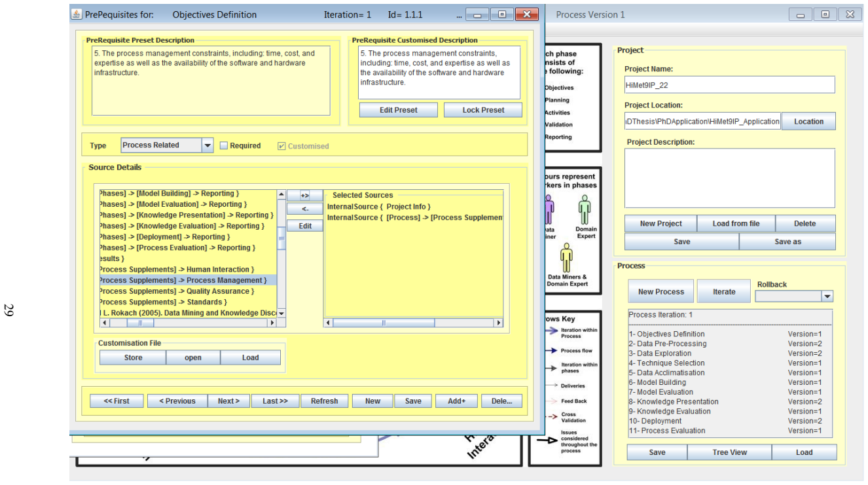This screenshot has height=485, width=868.
Task: Select InternalSource [Process] -> [Process Supplement entry
Action: click(414, 217)
